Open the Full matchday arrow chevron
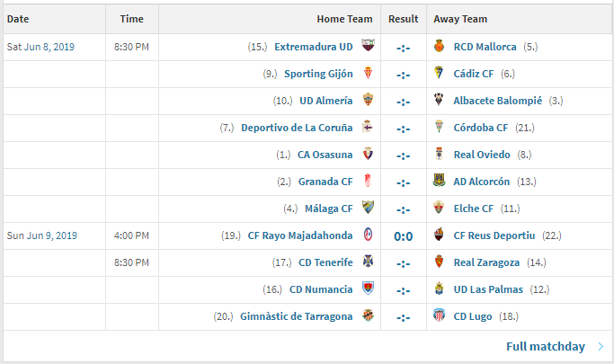 (601, 346)
